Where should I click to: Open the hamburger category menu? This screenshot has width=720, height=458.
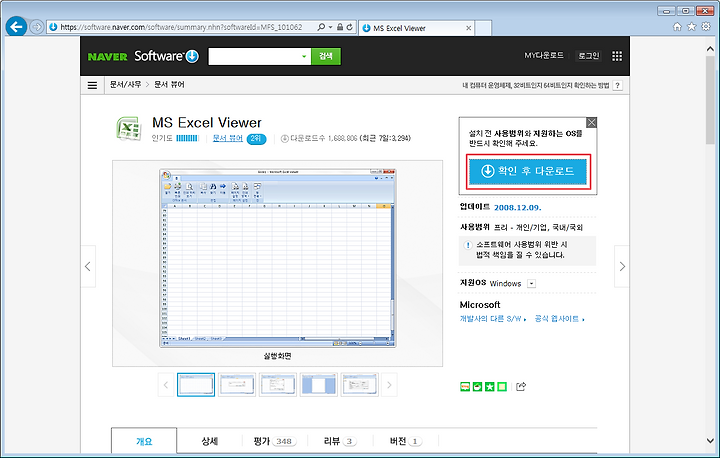[x=92, y=85]
